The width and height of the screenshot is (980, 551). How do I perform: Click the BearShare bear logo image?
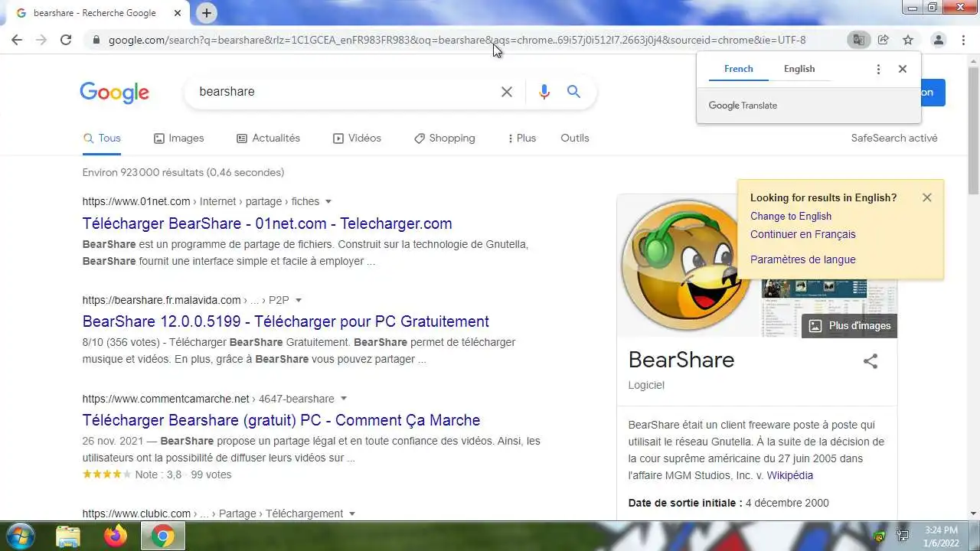688,266
